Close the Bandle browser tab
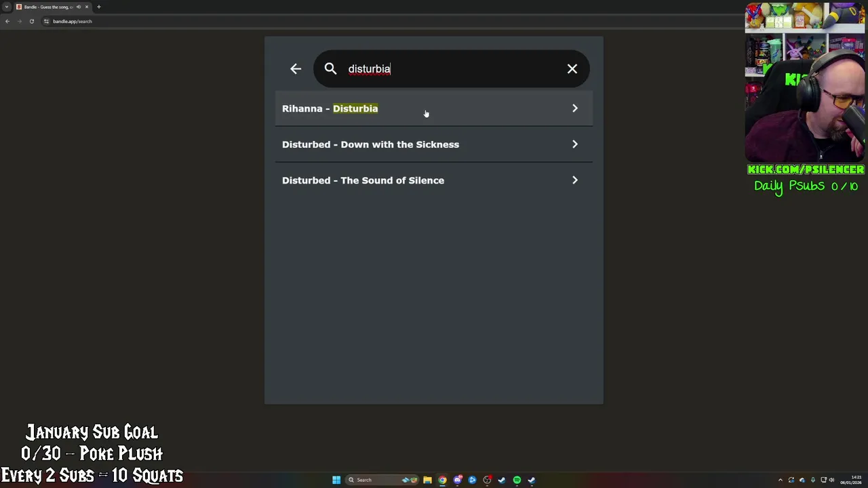 click(x=87, y=7)
